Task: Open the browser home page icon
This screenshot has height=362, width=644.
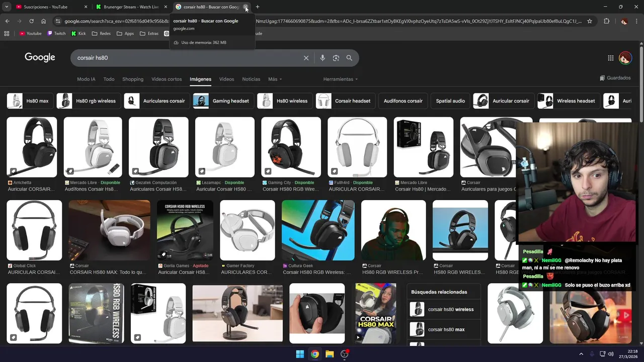Action: coord(44,21)
